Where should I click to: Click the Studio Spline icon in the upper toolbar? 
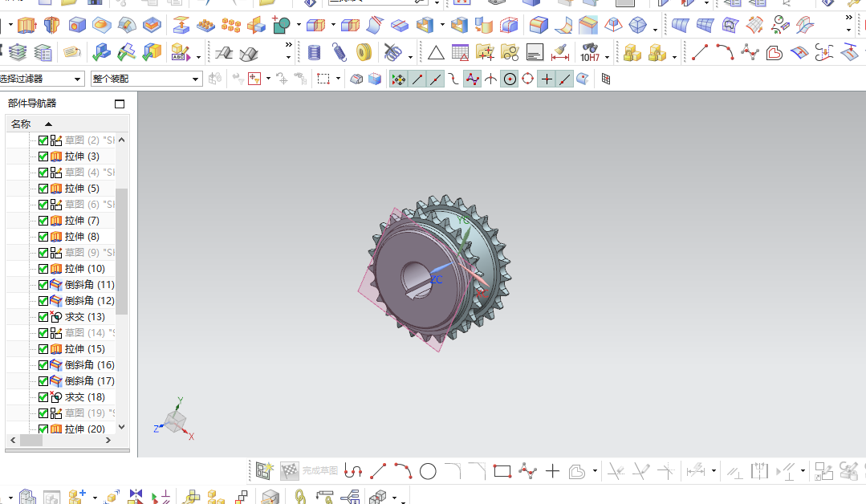(750, 52)
